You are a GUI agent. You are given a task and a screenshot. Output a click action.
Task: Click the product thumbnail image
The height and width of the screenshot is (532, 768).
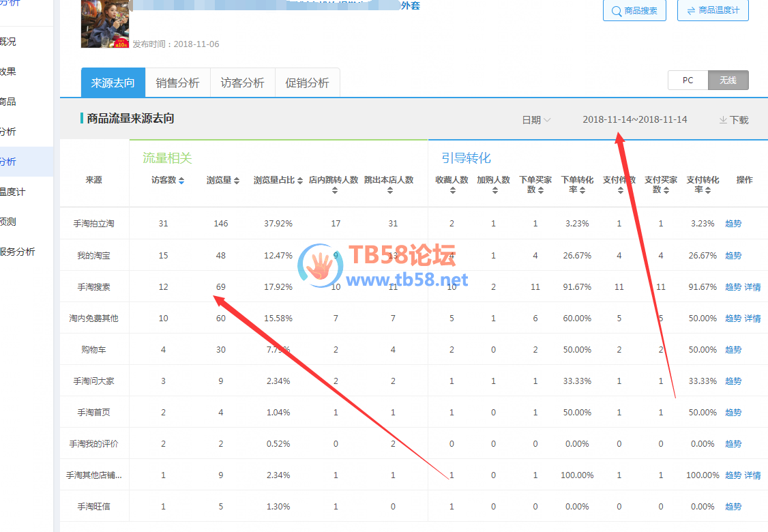(105, 23)
